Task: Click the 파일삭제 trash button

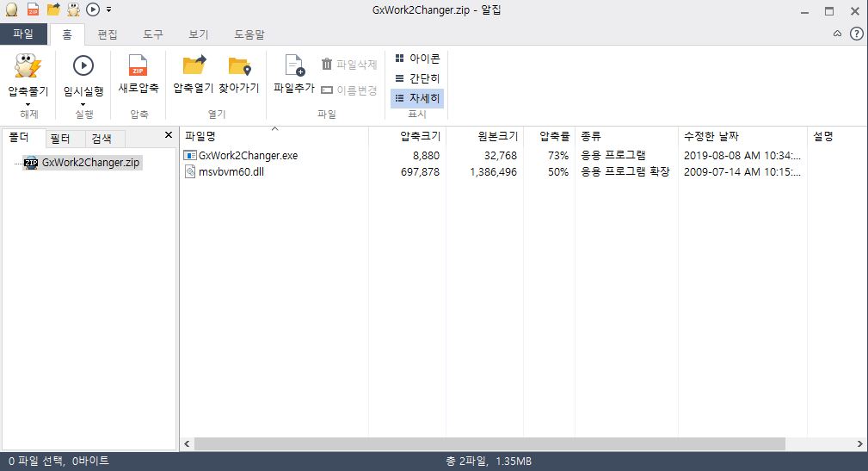Action: pos(348,65)
